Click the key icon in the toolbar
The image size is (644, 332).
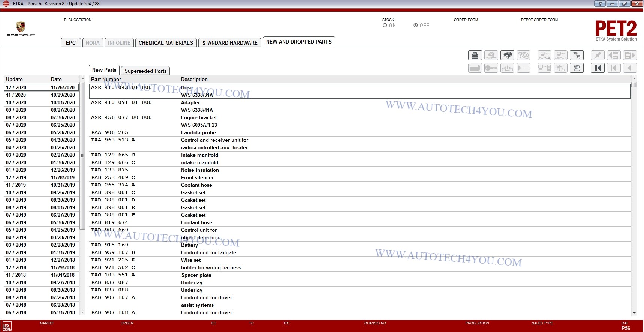click(491, 68)
